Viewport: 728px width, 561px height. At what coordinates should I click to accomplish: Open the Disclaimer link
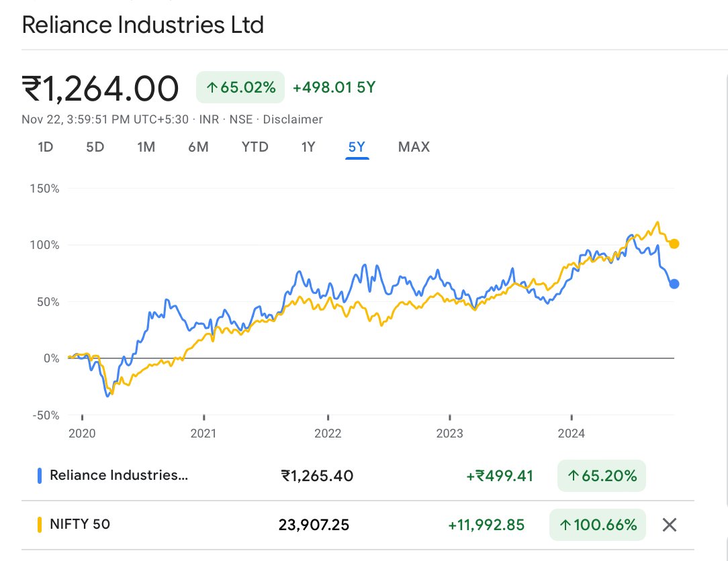point(293,119)
